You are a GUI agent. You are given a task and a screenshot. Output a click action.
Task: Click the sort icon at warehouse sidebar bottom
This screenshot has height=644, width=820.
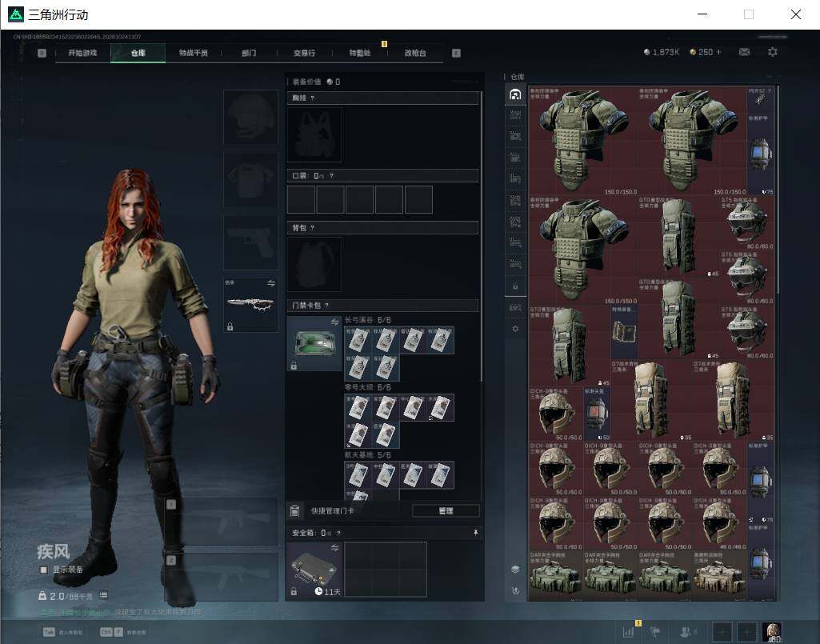tap(515, 590)
